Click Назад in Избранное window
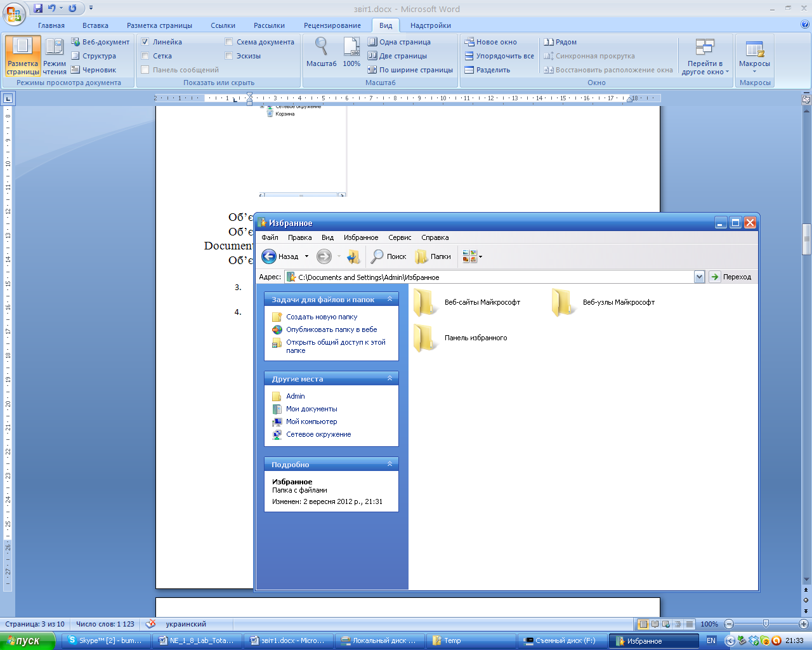Screen dimensions: 812x650 [281, 256]
